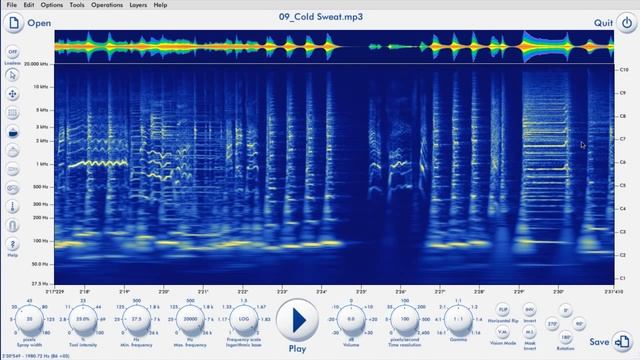Click the 2'18" time marker
This screenshot has width=640, height=360.
tap(84, 292)
